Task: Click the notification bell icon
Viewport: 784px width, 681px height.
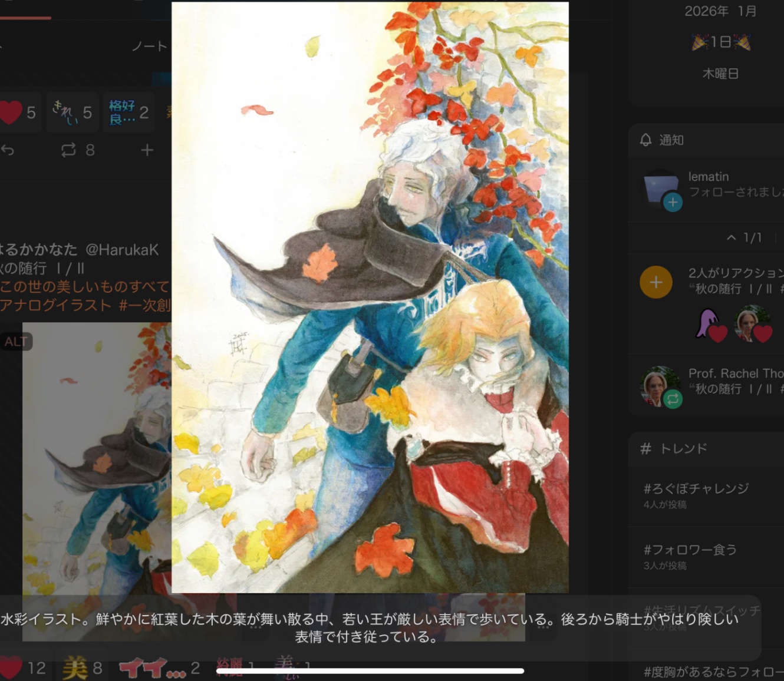Action: [646, 140]
